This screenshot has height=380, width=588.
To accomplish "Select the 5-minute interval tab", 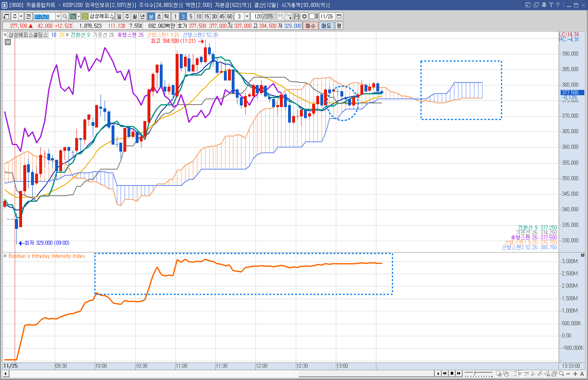I will pyautogui.click(x=191, y=16).
